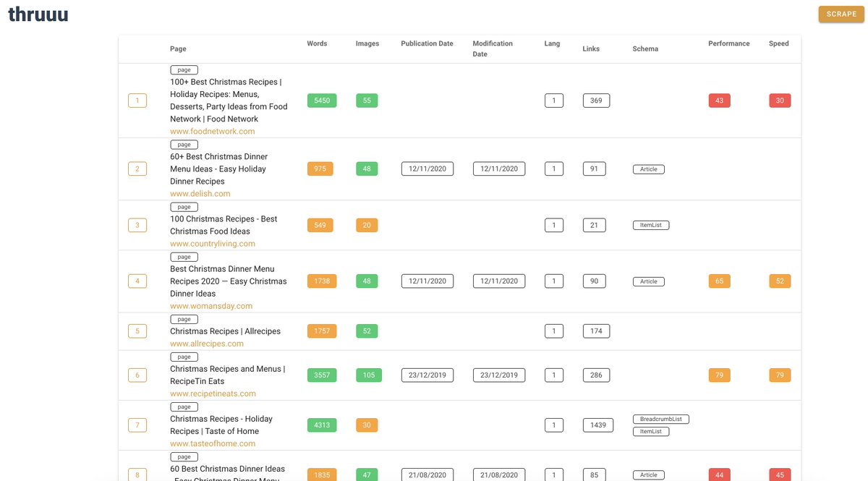Click the 105 images badge

pos(369,375)
